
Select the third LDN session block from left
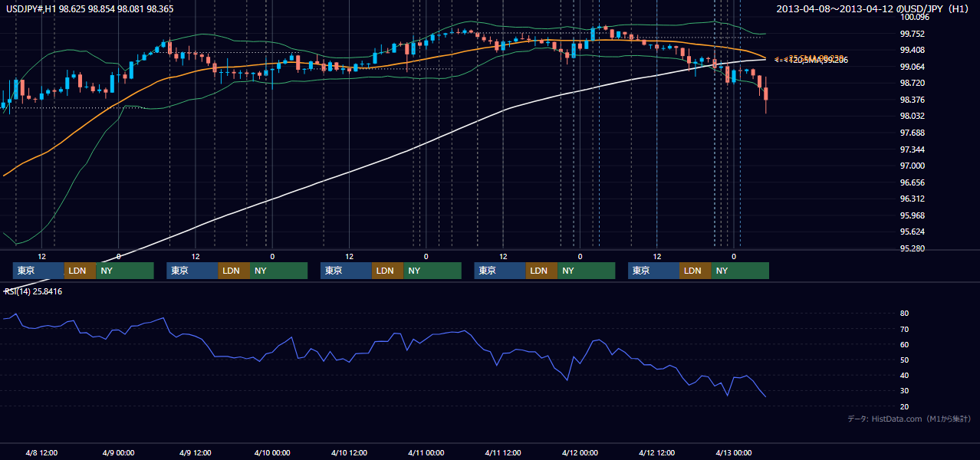point(387,271)
